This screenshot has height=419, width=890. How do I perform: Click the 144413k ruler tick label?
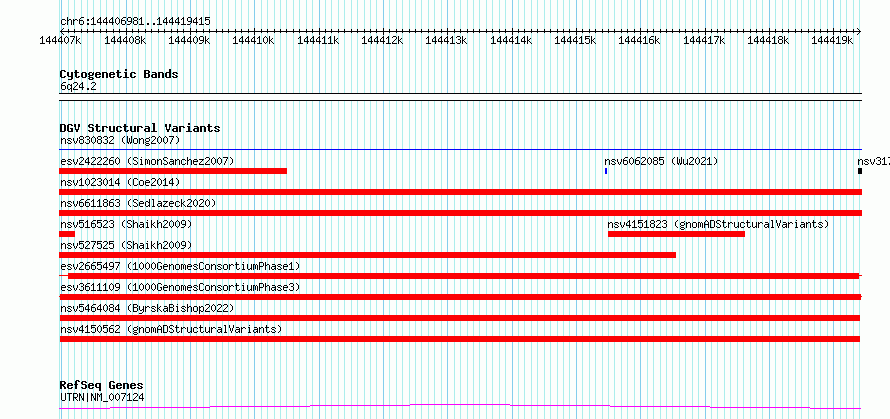click(x=446, y=40)
